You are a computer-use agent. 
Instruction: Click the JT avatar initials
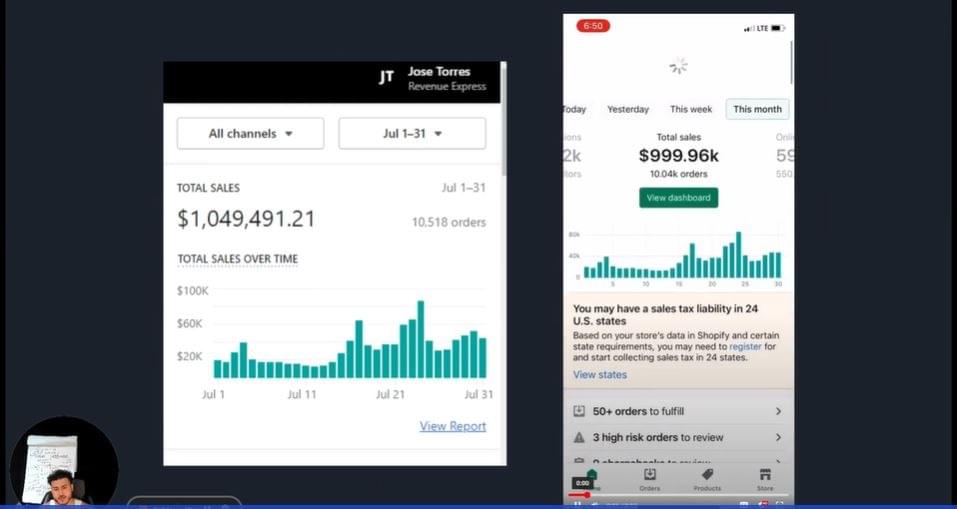[x=386, y=77]
